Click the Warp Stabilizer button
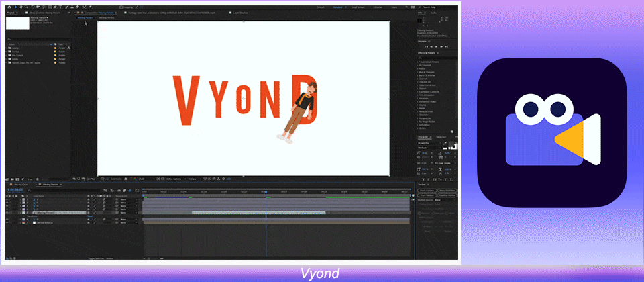This screenshot has height=282, width=644. point(447,190)
